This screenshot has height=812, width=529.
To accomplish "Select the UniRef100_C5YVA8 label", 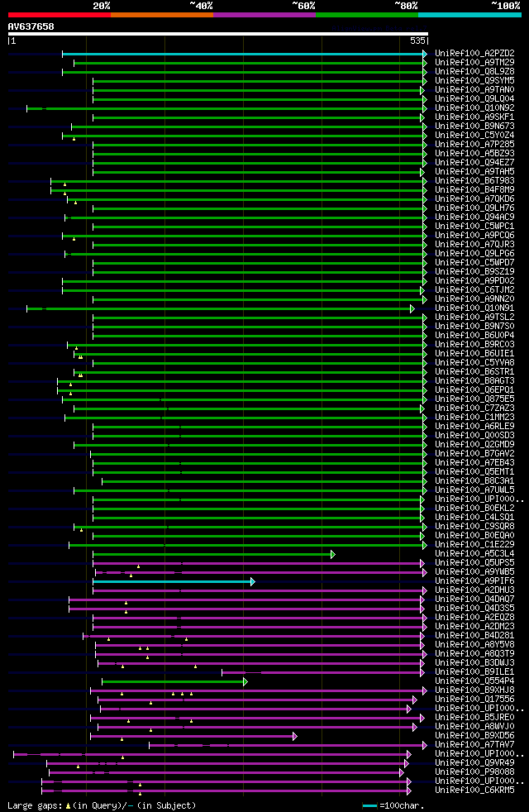I will coord(474,363).
